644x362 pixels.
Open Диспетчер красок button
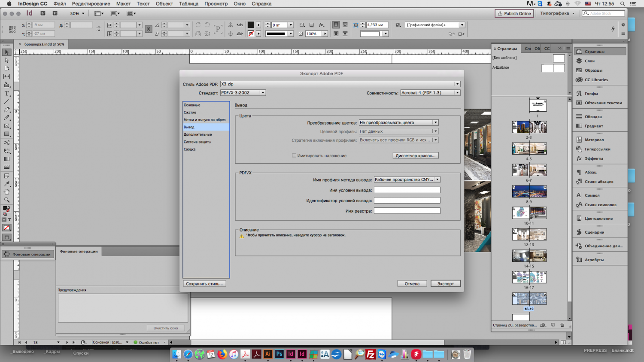[x=416, y=155]
